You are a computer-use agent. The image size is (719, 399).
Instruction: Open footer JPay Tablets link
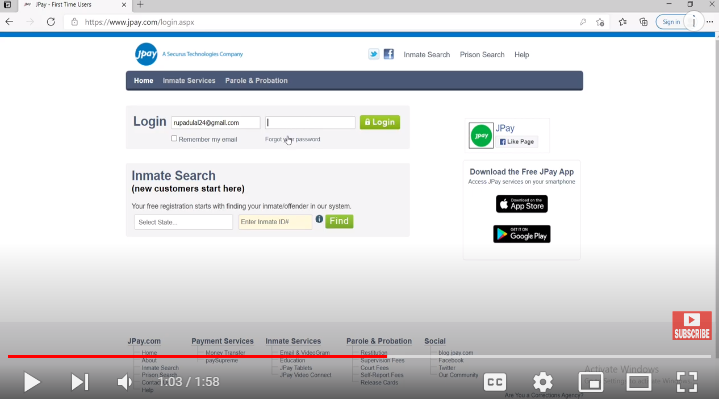coord(296,368)
